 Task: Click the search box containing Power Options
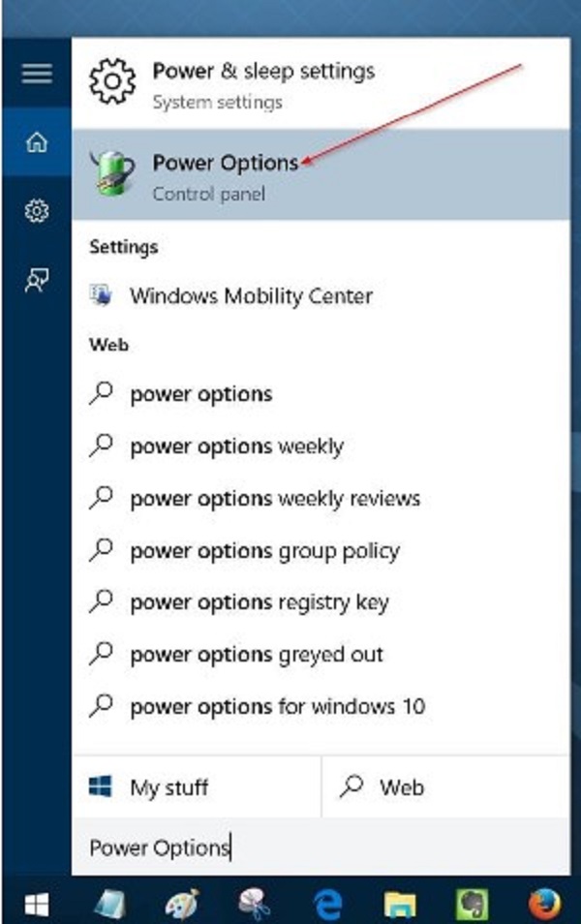click(320, 848)
